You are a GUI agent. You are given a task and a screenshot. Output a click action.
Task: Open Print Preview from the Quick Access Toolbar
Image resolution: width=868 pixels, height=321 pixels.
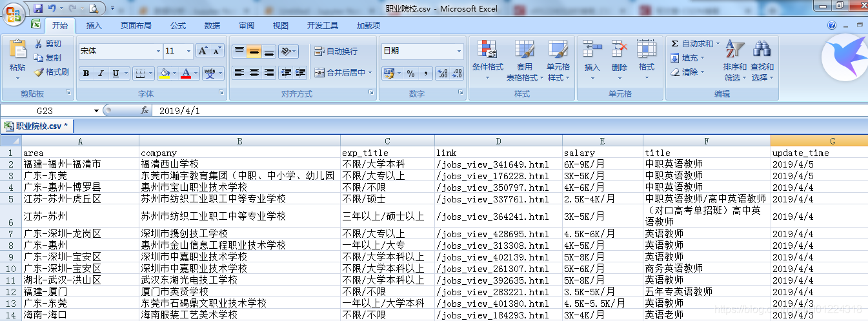coord(94,8)
